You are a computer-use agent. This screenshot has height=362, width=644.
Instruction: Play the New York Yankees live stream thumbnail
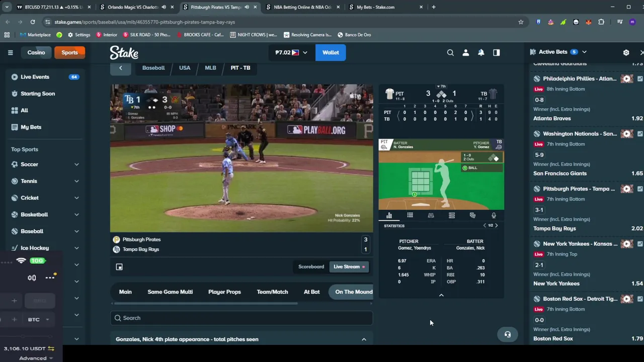point(626,244)
